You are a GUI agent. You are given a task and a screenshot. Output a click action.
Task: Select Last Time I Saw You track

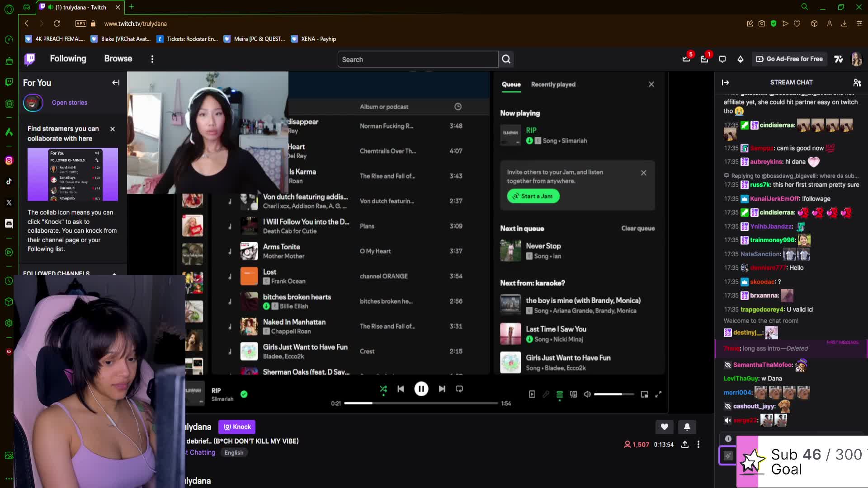click(577, 334)
